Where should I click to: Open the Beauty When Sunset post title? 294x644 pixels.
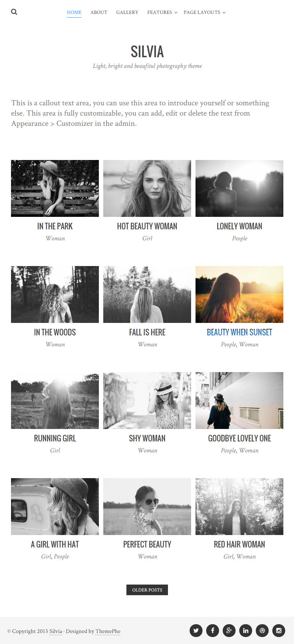point(239,332)
